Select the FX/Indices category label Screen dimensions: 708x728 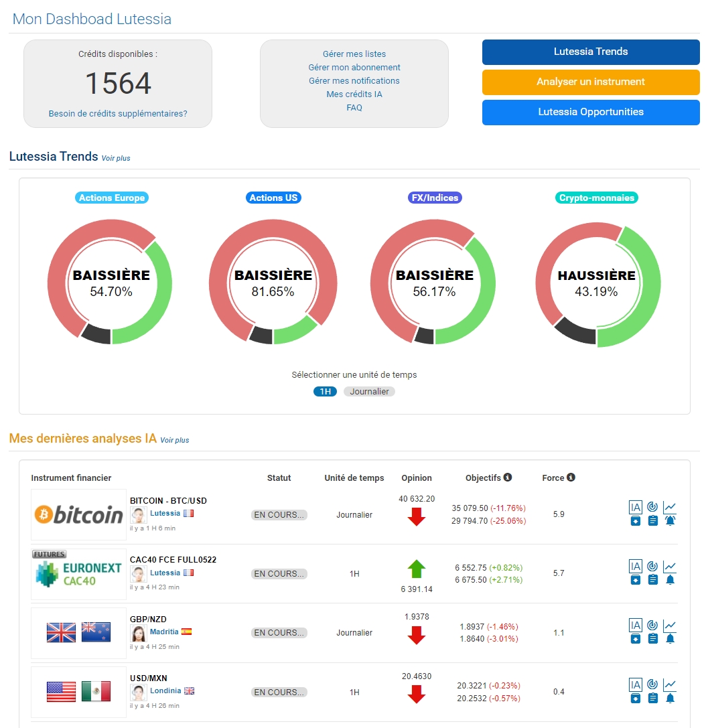(435, 198)
